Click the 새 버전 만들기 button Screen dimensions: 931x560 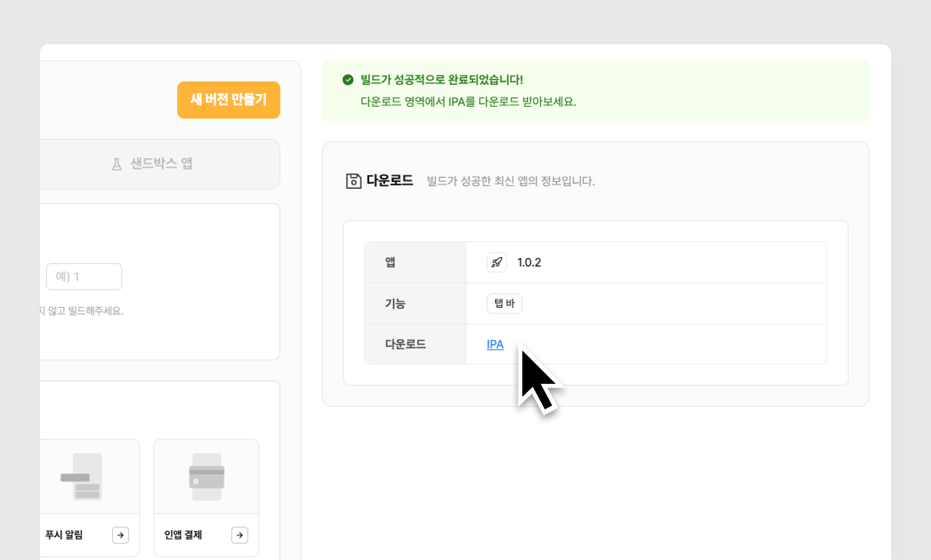[228, 100]
